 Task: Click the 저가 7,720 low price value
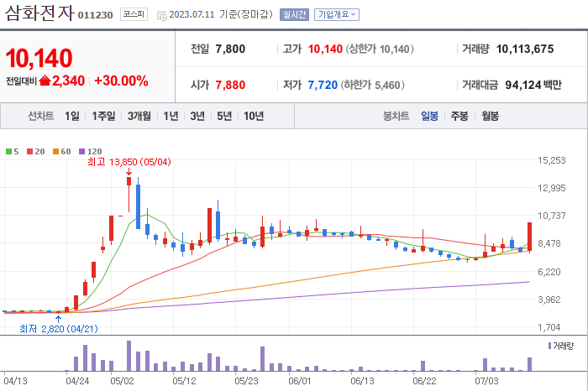[x=323, y=85]
